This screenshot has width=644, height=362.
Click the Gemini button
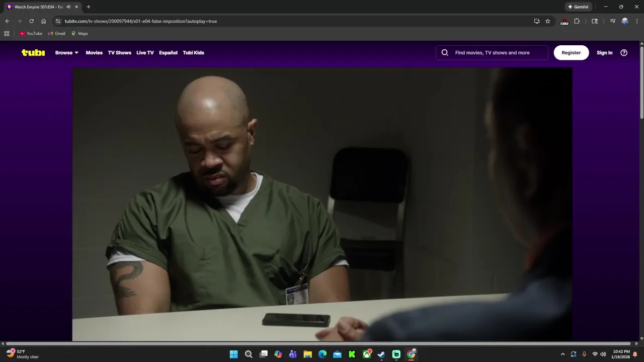point(578,7)
